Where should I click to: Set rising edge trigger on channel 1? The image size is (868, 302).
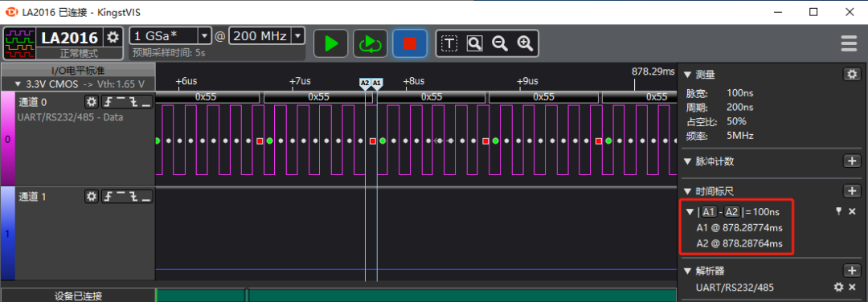click(108, 196)
